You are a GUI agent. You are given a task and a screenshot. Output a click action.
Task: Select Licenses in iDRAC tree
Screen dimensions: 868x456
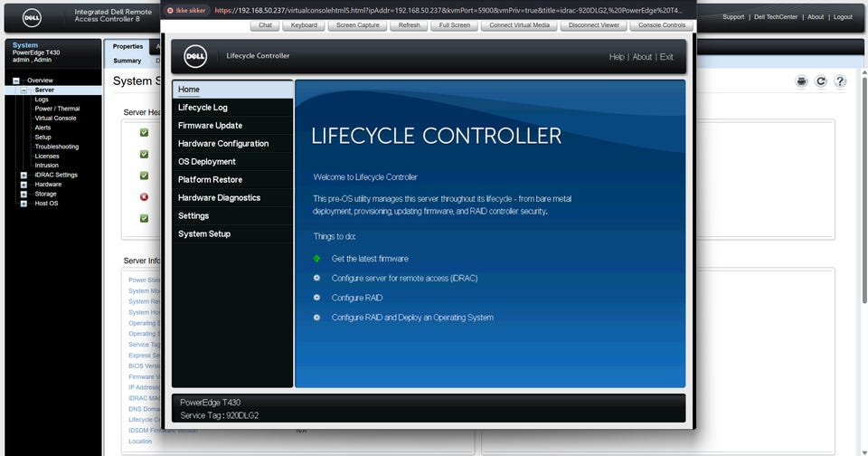coord(46,156)
